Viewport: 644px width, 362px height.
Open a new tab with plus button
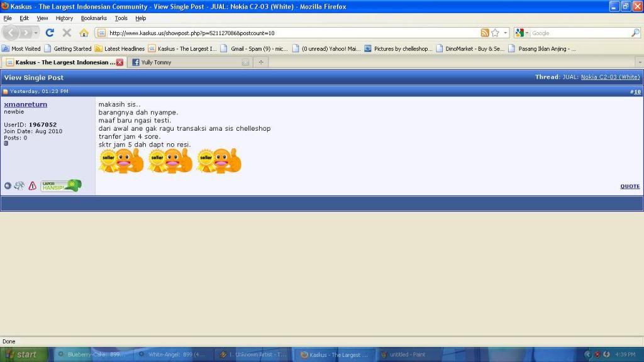[x=261, y=62]
